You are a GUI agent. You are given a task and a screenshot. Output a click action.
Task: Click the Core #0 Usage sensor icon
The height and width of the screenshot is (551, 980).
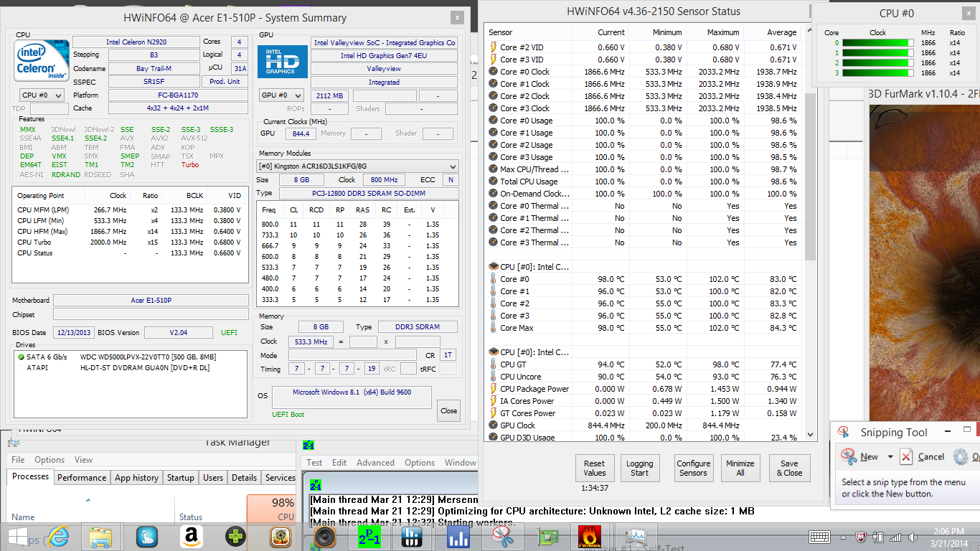pos(493,121)
